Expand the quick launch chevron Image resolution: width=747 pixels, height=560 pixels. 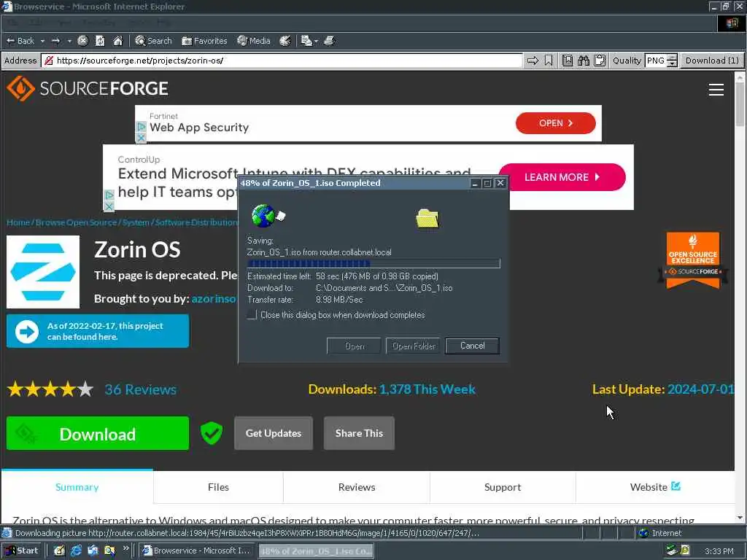pyautogui.click(x=125, y=548)
